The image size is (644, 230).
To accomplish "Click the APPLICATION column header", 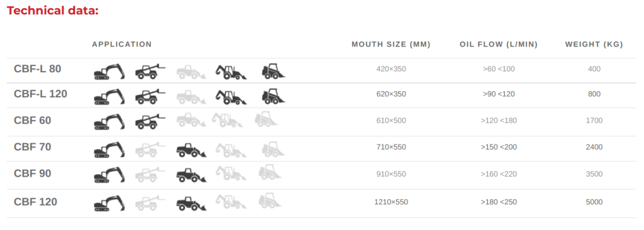I will [122, 45].
